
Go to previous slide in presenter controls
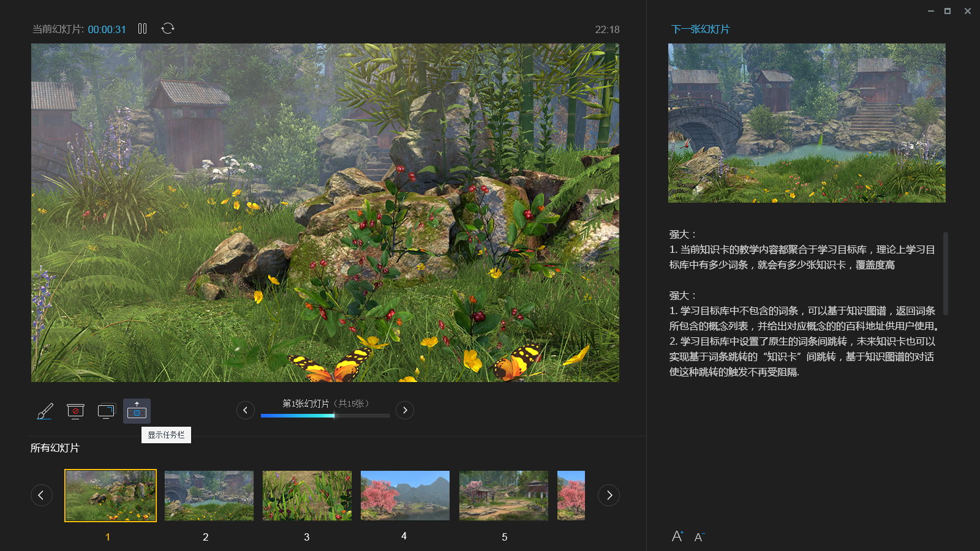246,410
